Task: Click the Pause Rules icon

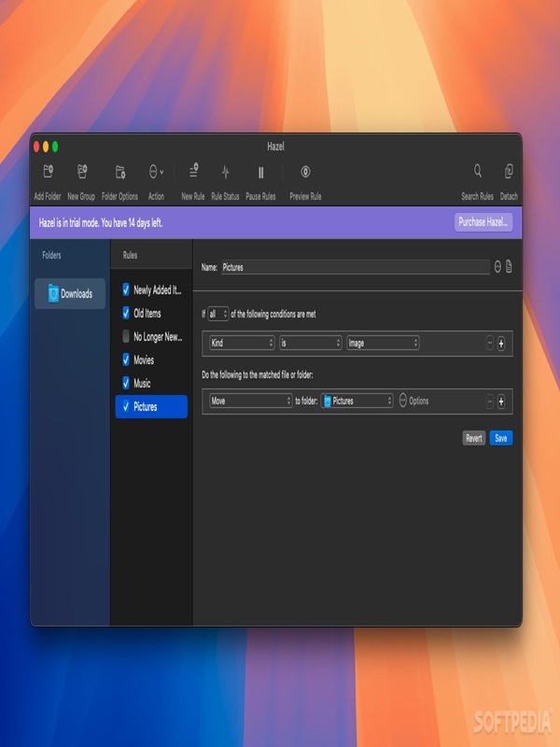Action: (260, 172)
